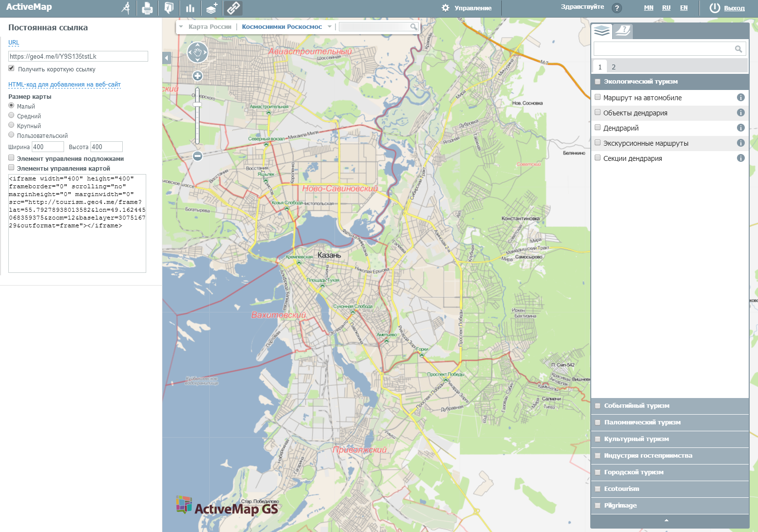
Task: Click the zoom out minus button
Action: (198, 156)
